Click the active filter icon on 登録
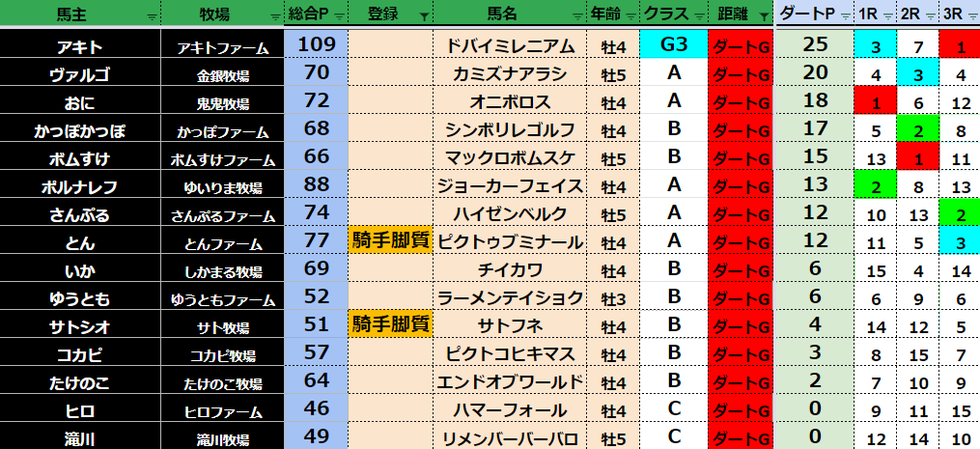The width and height of the screenshot is (980, 449). [425, 16]
